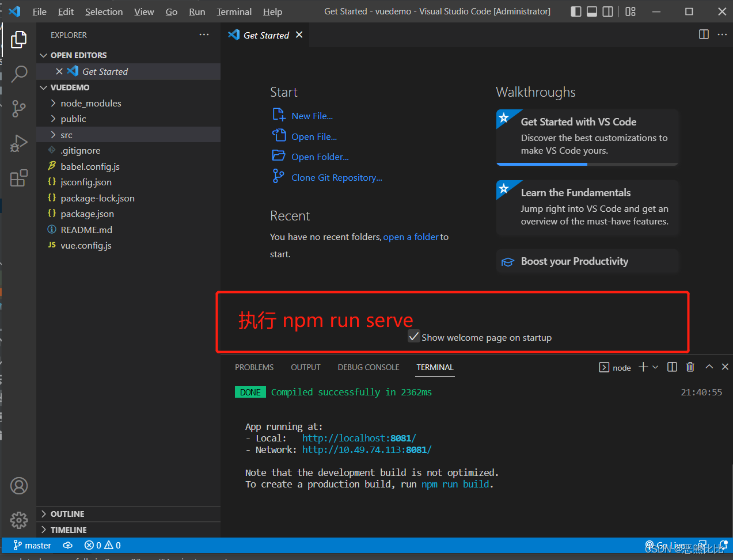Click the Explorer more actions ellipsis
733x560 pixels.
pyautogui.click(x=204, y=35)
